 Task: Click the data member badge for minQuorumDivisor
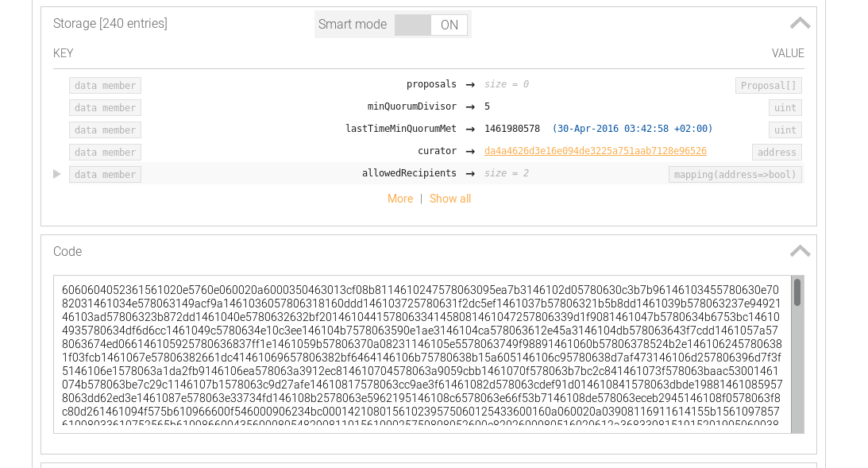tap(105, 107)
